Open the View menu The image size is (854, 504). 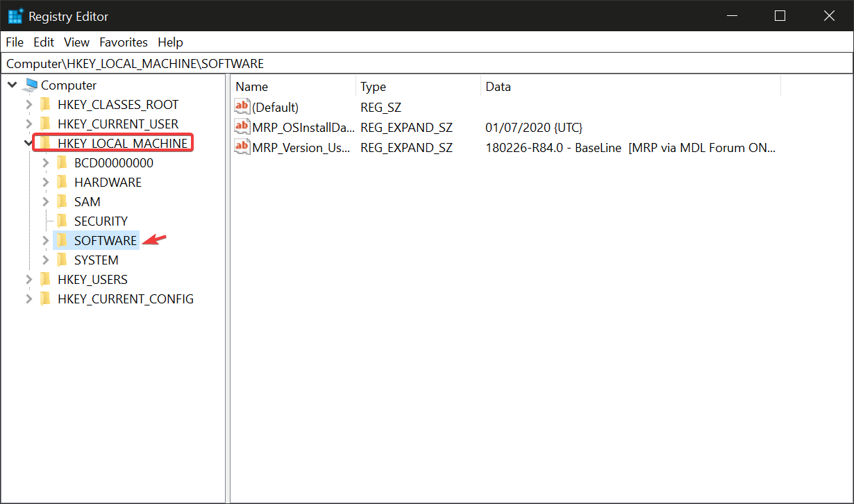pyautogui.click(x=77, y=42)
